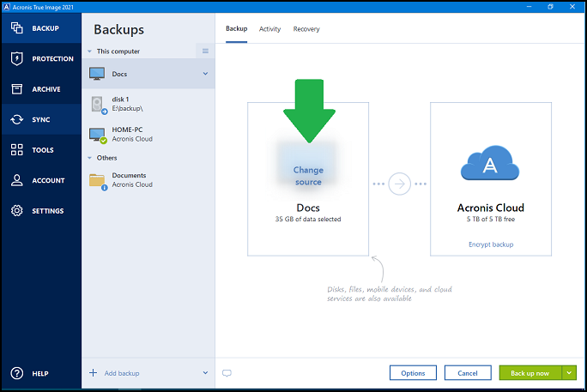Go to the Archive section

click(40, 89)
